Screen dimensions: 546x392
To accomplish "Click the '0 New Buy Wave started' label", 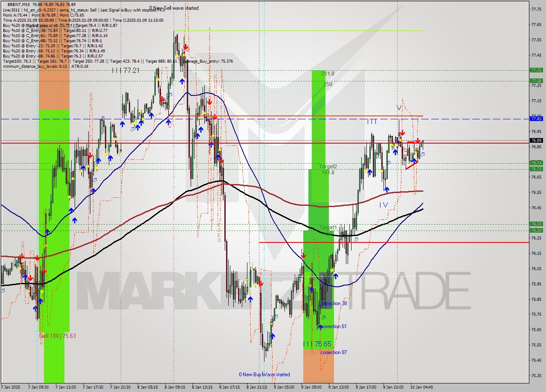I will tap(264, 375).
